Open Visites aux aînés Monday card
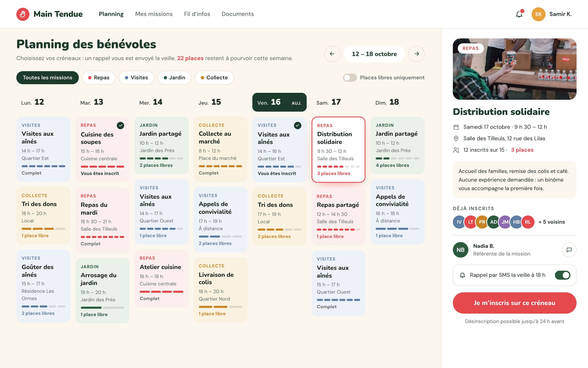Screen dimensions: 588x368 click(x=43, y=149)
